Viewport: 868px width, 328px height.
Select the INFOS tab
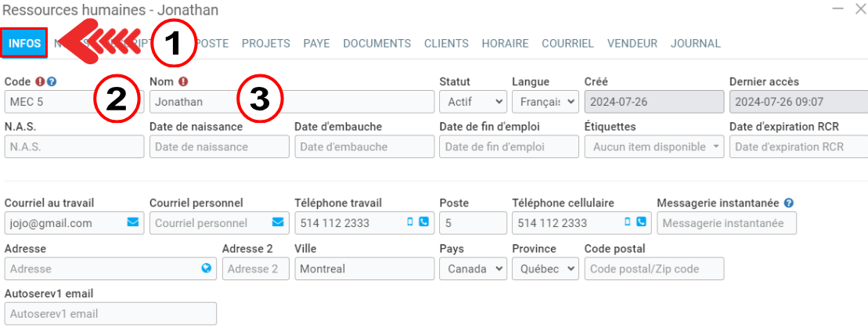coord(25,44)
